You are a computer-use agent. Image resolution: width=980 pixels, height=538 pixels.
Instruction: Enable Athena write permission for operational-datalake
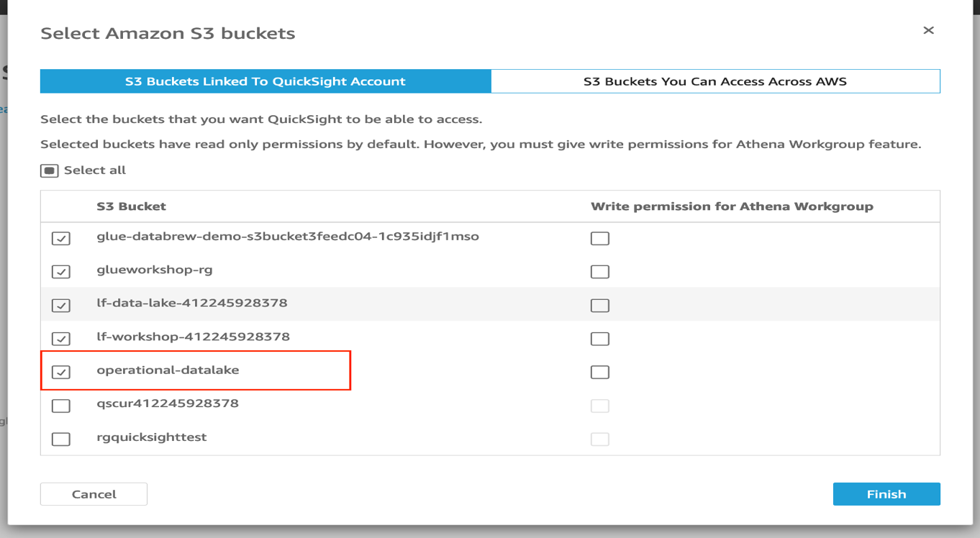[x=600, y=372]
